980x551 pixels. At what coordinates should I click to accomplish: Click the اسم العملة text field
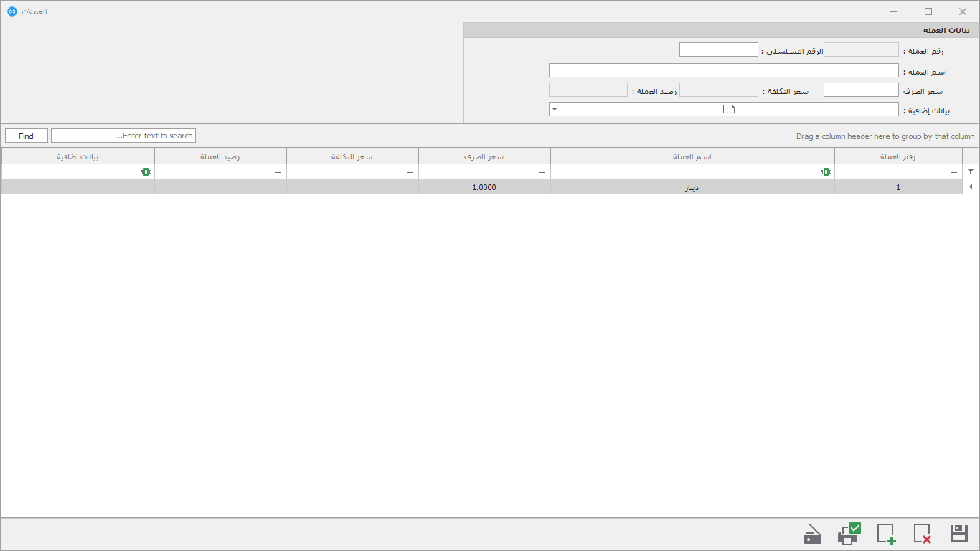723,70
